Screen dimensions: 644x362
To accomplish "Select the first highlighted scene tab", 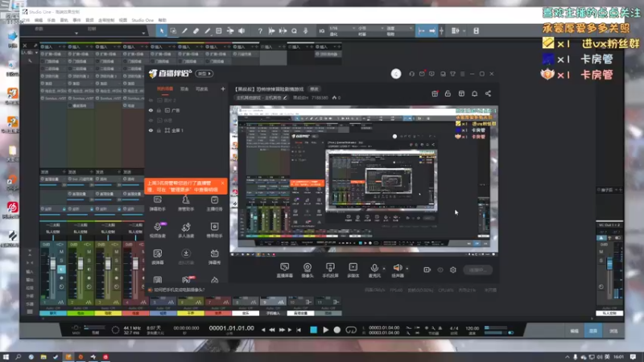I will [165, 89].
